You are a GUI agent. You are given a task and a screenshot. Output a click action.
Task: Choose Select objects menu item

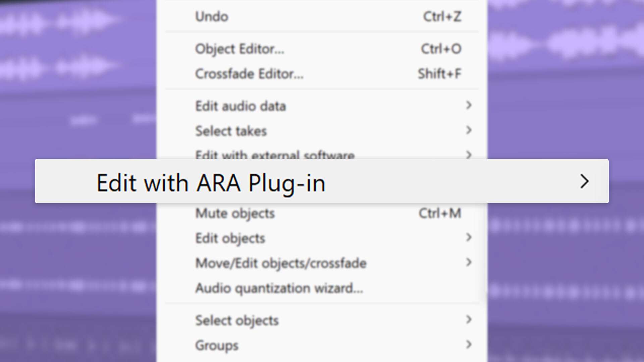point(322,320)
